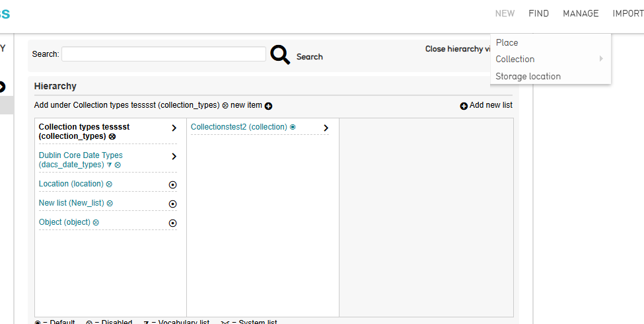
Task: Choose Storage location from the New menu
Action: (528, 77)
